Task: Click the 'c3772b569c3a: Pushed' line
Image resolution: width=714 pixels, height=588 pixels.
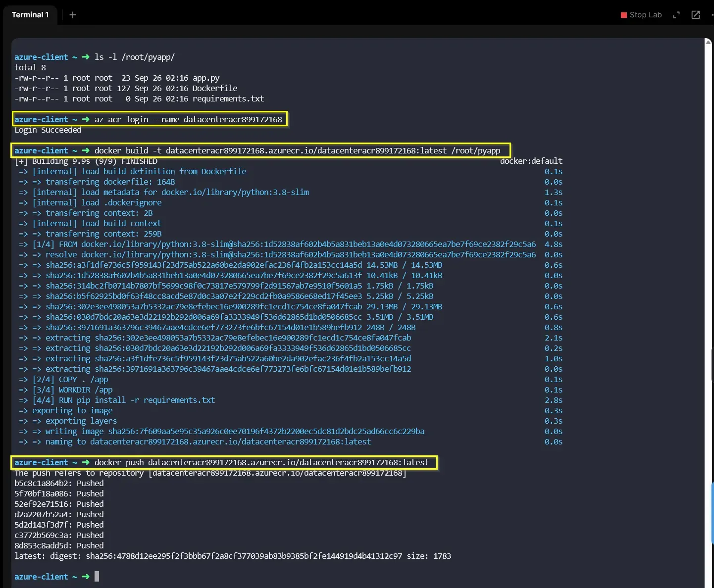Action: click(x=59, y=535)
